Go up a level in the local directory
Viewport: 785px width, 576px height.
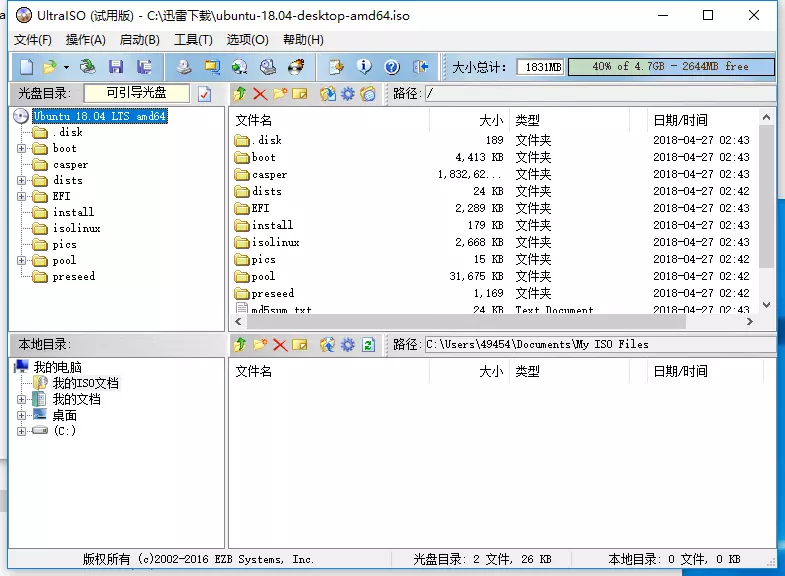(x=240, y=344)
